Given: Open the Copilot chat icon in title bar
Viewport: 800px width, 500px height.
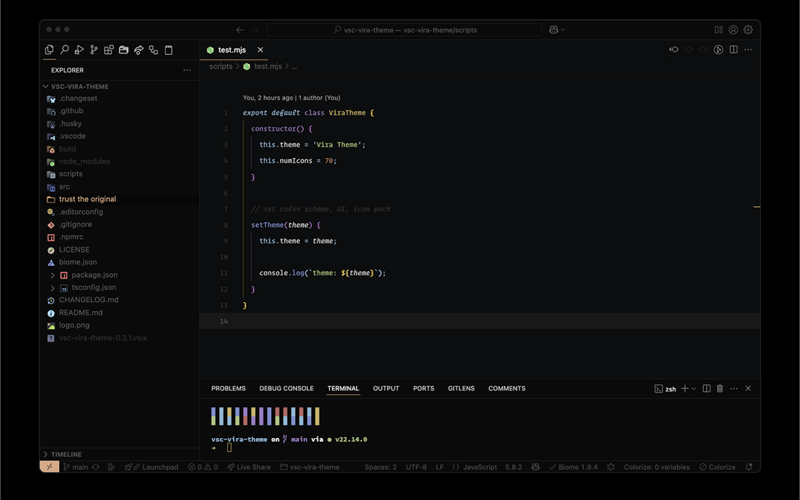Looking at the screenshot, I should (x=554, y=30).
